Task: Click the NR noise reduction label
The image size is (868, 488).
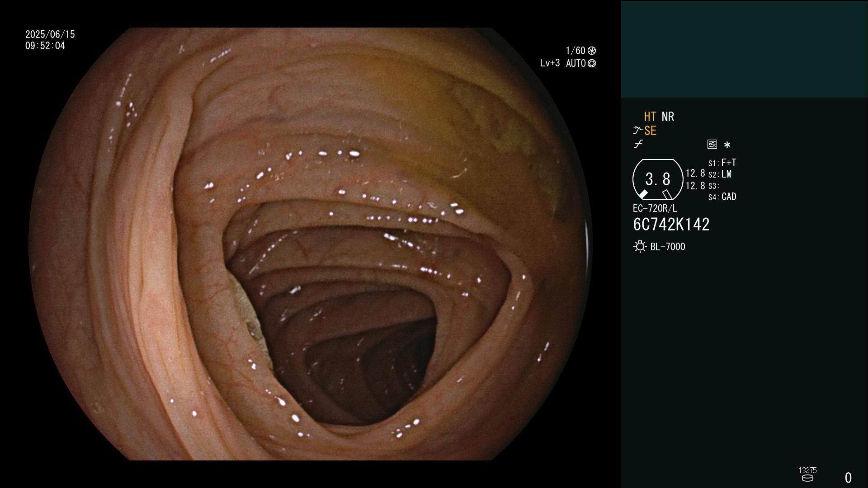Action: click(668, 117)
